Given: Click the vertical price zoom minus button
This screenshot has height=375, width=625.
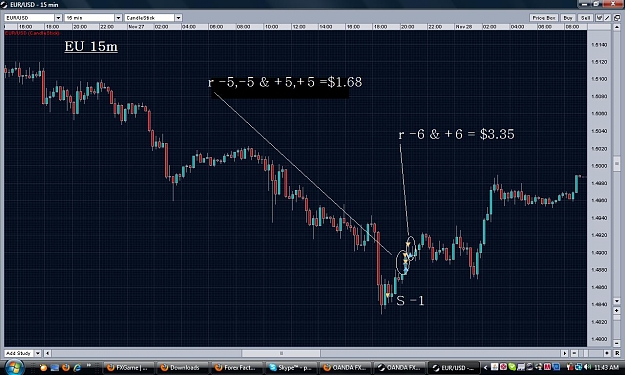Looking at the screenshot, I should tap(617, 343).
